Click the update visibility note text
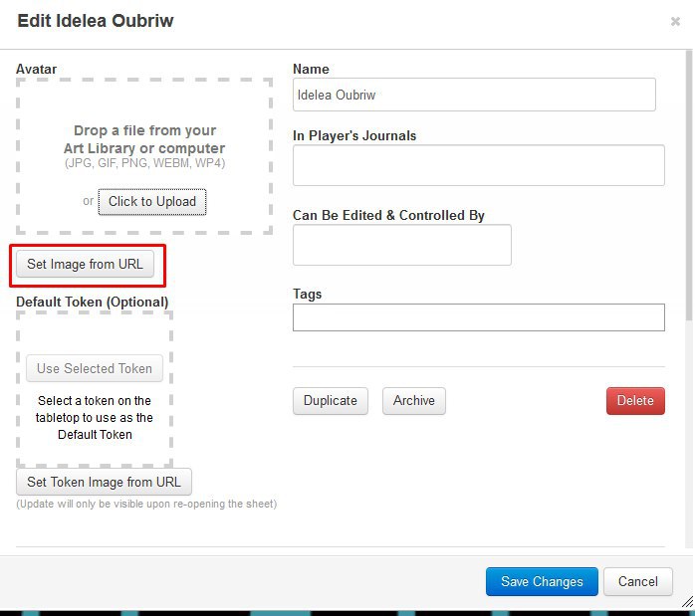 click(x=146, y=504)
